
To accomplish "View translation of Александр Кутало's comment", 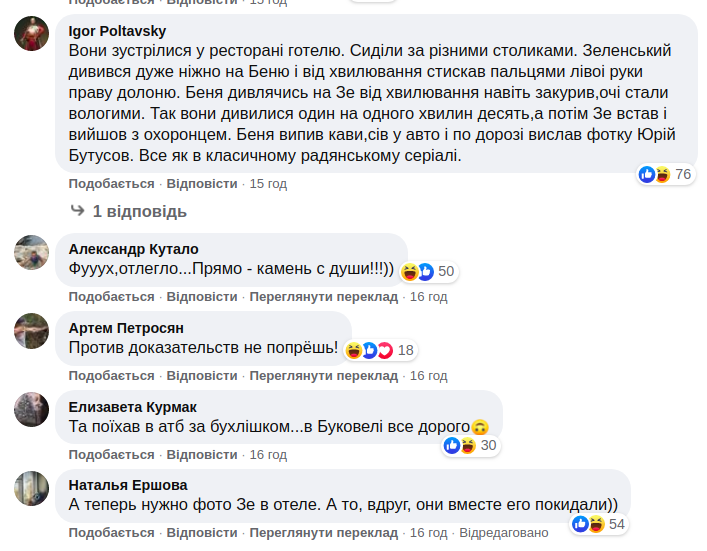I will click(323, 297).
